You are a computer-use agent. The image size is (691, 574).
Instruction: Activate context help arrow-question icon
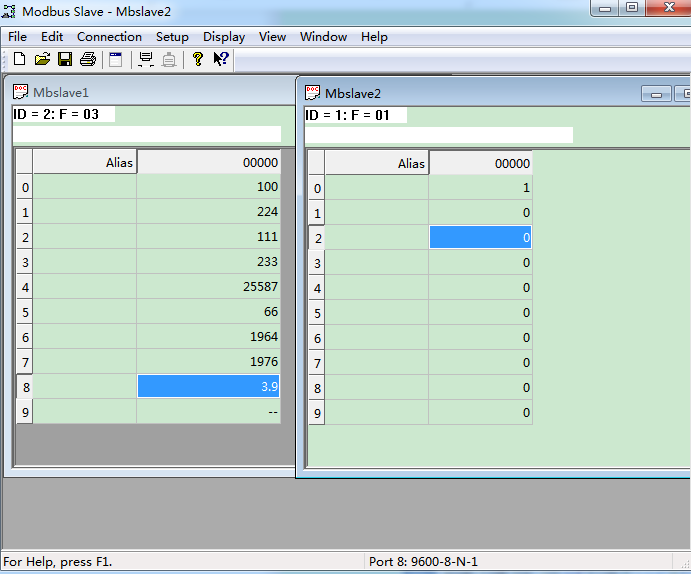coord(221,59)
